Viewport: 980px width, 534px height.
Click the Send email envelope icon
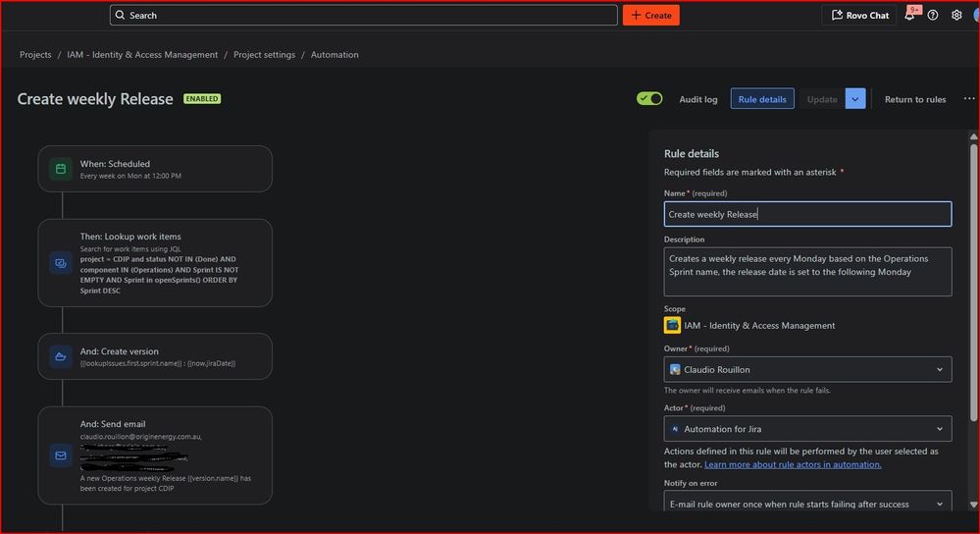coord(61,455)
